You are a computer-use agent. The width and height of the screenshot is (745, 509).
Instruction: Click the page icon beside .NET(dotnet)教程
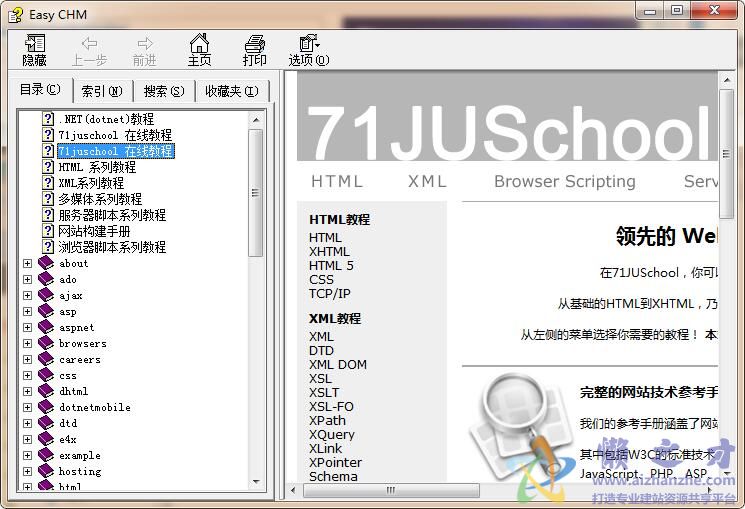tap(48, 118)
